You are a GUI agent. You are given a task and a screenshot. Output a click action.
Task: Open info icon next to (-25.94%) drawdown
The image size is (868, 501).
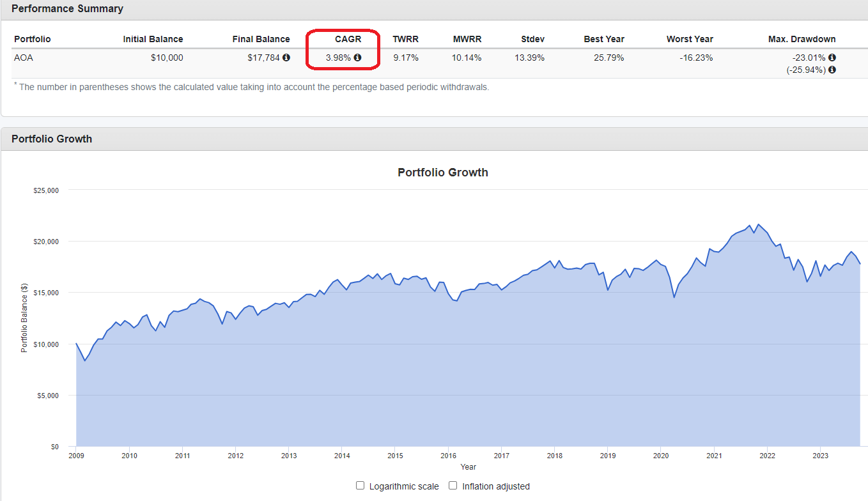point(832,70)
